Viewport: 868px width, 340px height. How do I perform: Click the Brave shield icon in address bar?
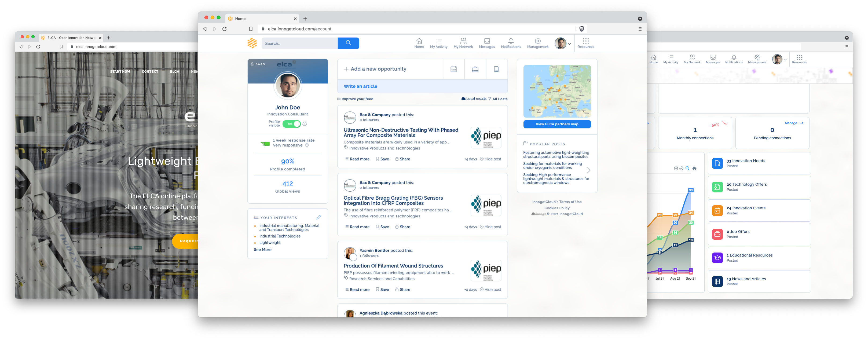coord(582,29)
